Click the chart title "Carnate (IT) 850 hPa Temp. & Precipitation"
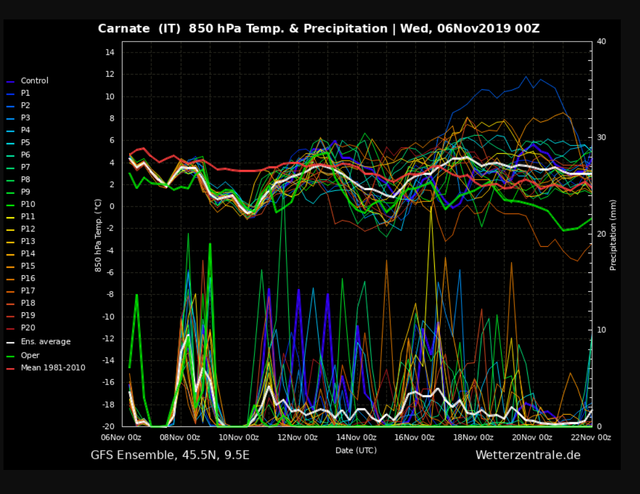640x494 pixels. [x=242, y=29]
